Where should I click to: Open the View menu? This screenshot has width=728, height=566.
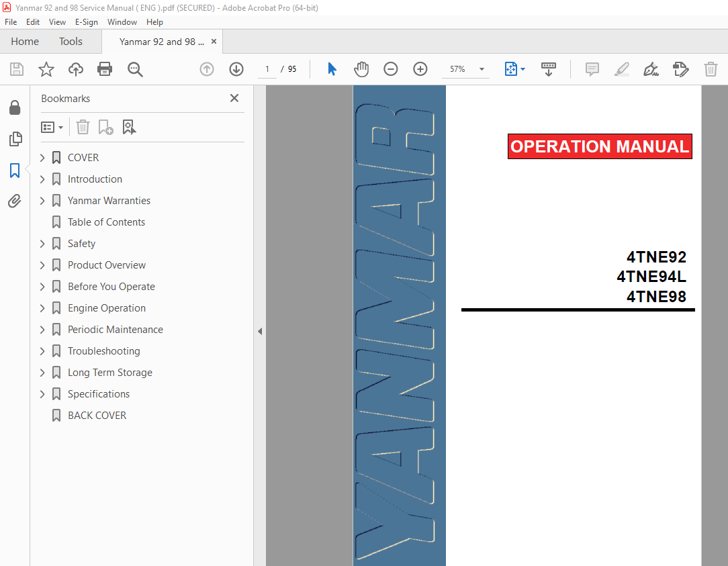tap(57, 22)
